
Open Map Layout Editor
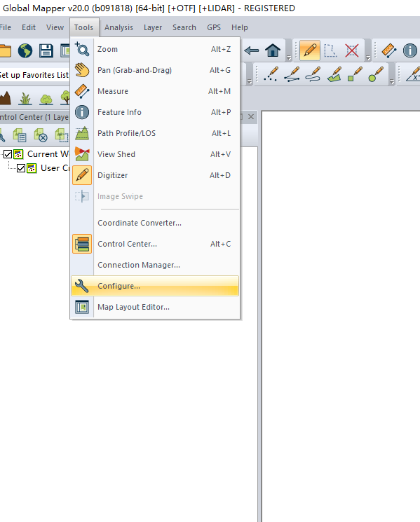[x=155, y=307]
